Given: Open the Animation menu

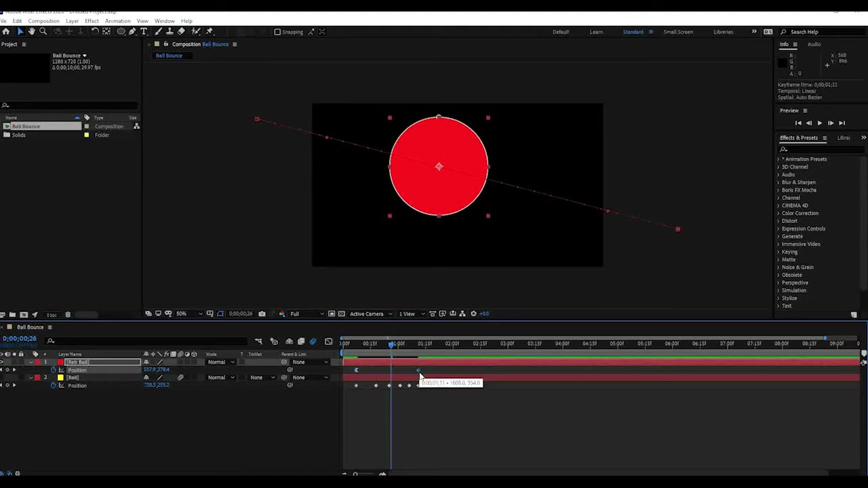Looking at the screenshot, I should click(x=118, y=21).
